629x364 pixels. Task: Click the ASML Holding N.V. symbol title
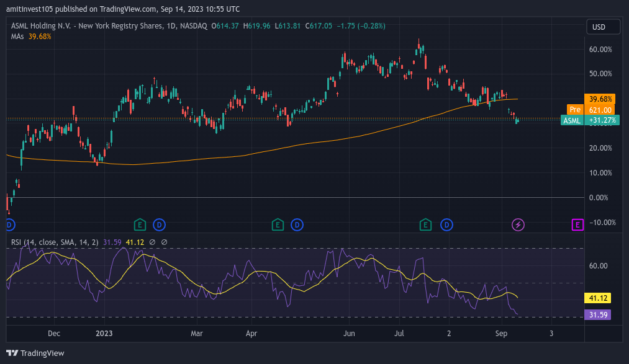(x=109, y=26)
